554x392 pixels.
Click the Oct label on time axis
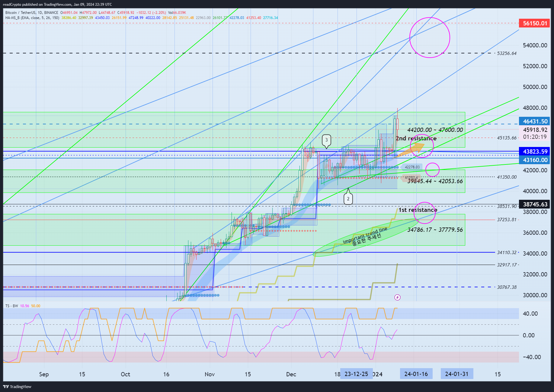(125, 374)
